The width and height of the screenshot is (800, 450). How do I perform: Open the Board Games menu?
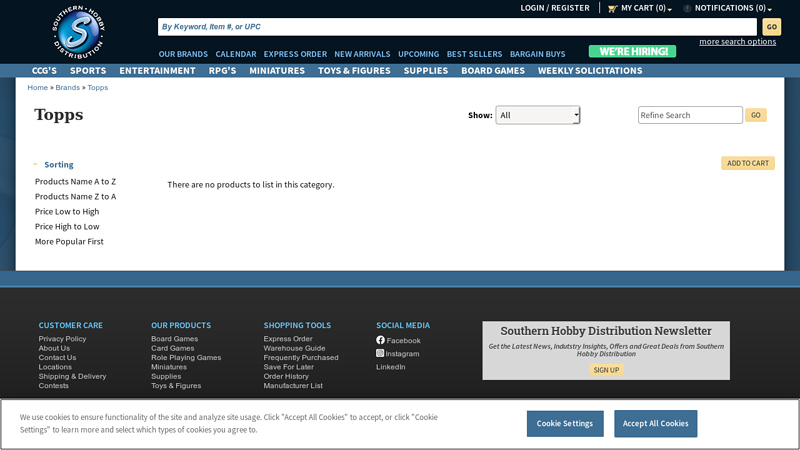click(493, 71)
